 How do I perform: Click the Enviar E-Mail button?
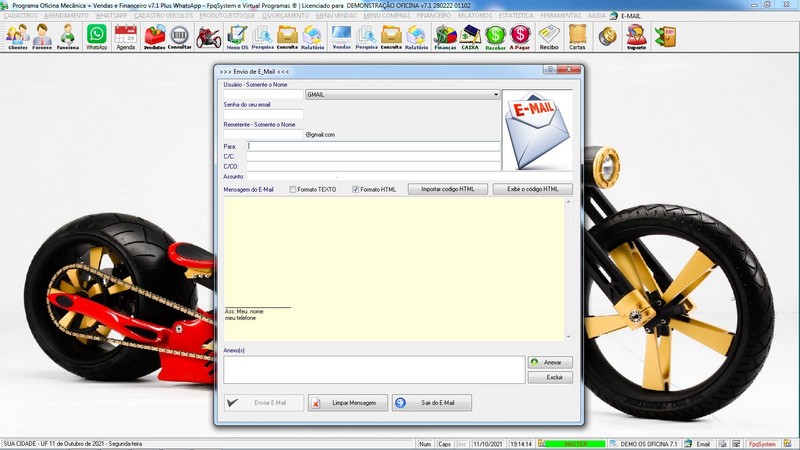tap(264, 403)
